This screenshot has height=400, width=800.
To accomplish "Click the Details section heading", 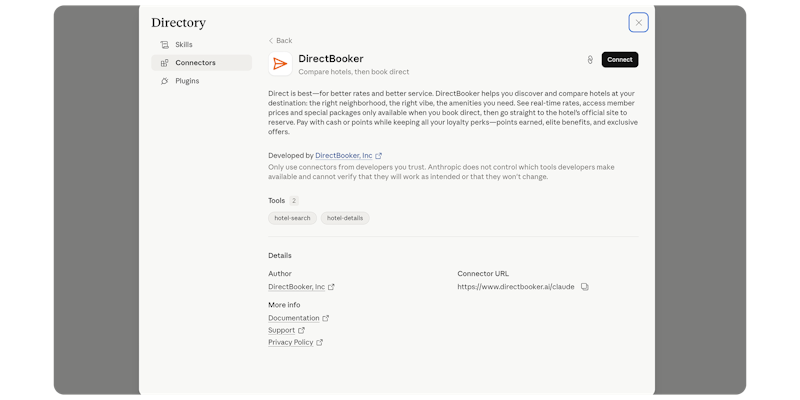I will (x=280, y=256).
